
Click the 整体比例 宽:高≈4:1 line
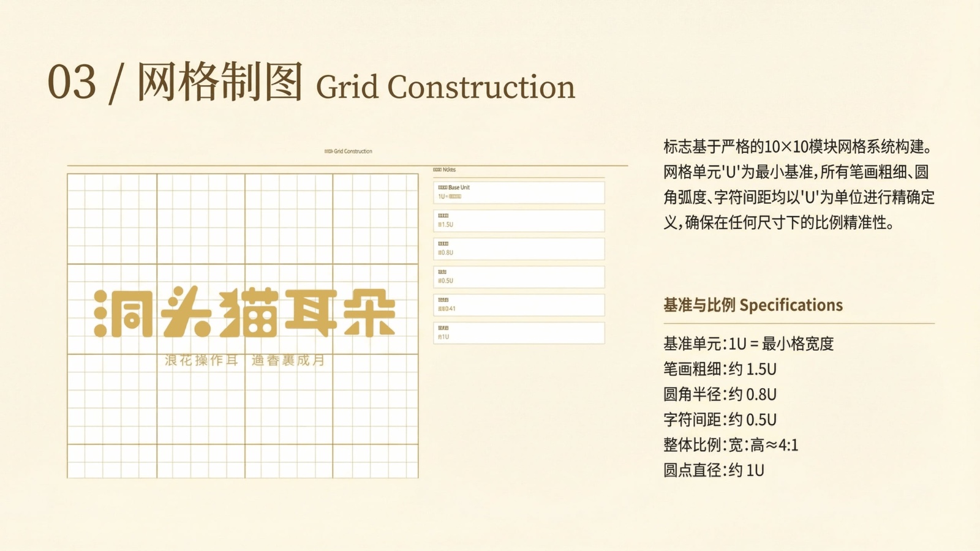click(731, 445)
